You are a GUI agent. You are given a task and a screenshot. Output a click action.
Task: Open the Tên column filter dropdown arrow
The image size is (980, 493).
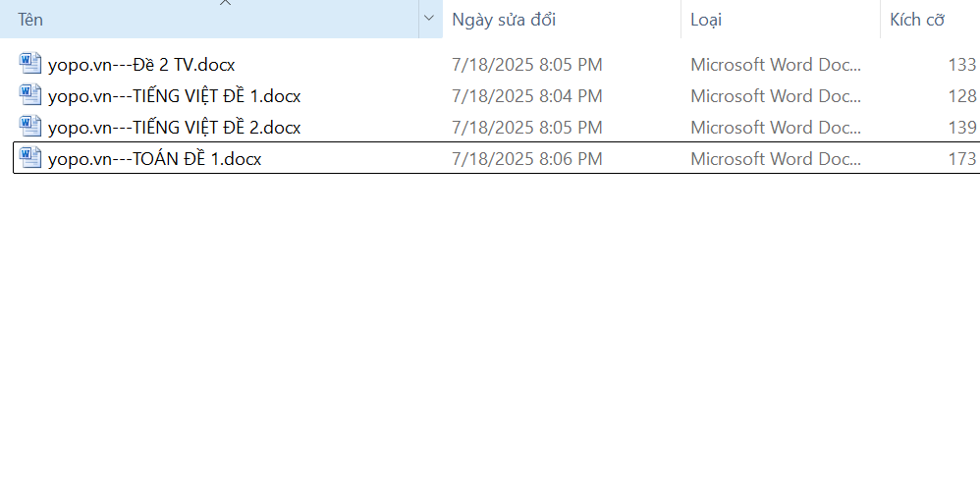coord(429,19)
